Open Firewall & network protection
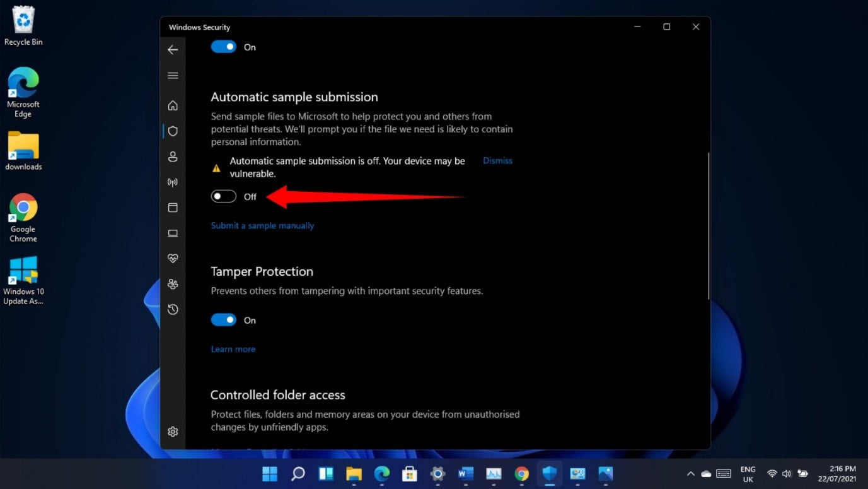Screen dimensions: 868x489 point(173,182)
